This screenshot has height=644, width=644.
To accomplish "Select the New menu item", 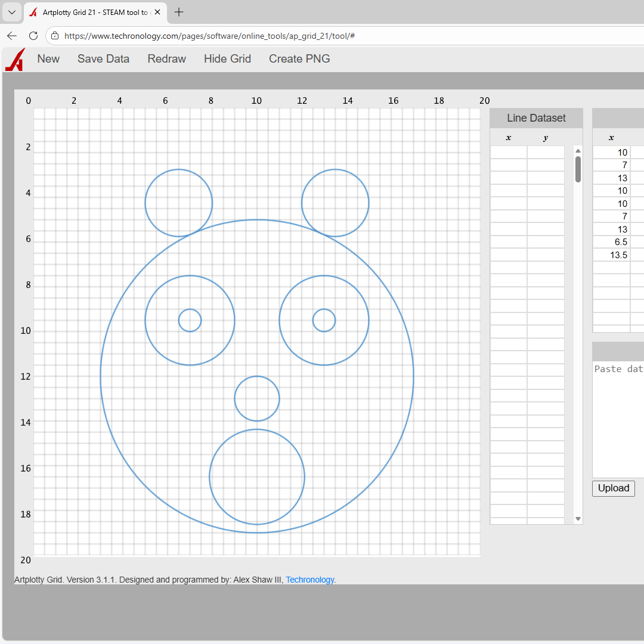I will pos(48,58).
